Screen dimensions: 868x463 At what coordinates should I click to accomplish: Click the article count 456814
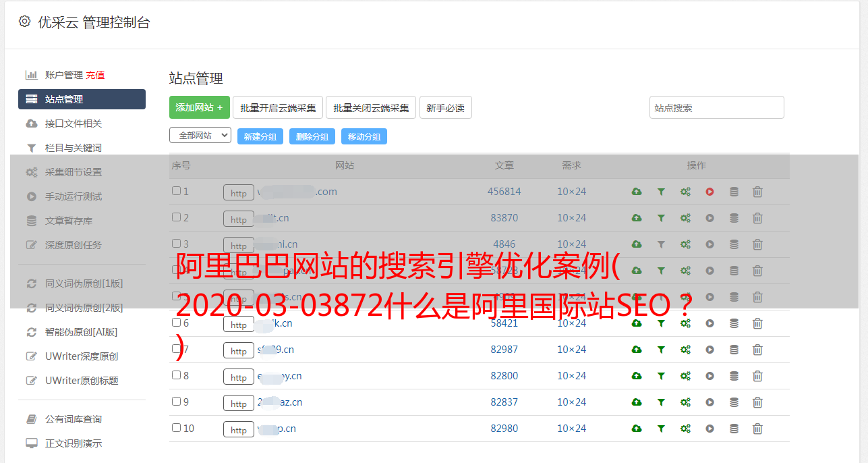pos(504,192)
